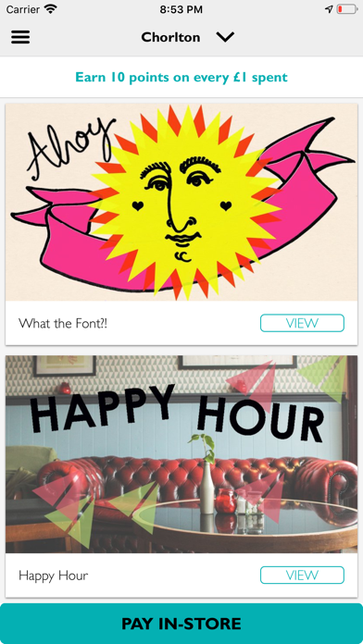This screenshot has height=644, width=363.
Task: Open the Ahoy sun illustration card
Action: pos(181,202)
